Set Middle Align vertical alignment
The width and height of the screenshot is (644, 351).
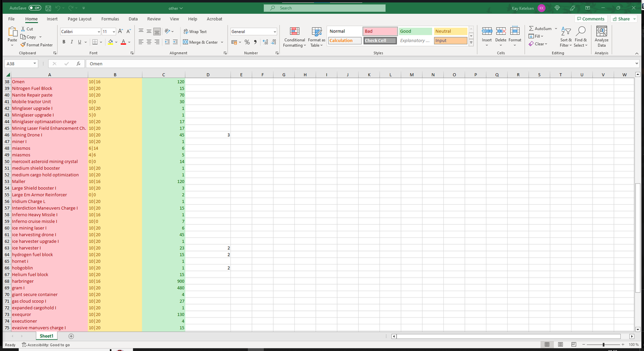(149, 31)
